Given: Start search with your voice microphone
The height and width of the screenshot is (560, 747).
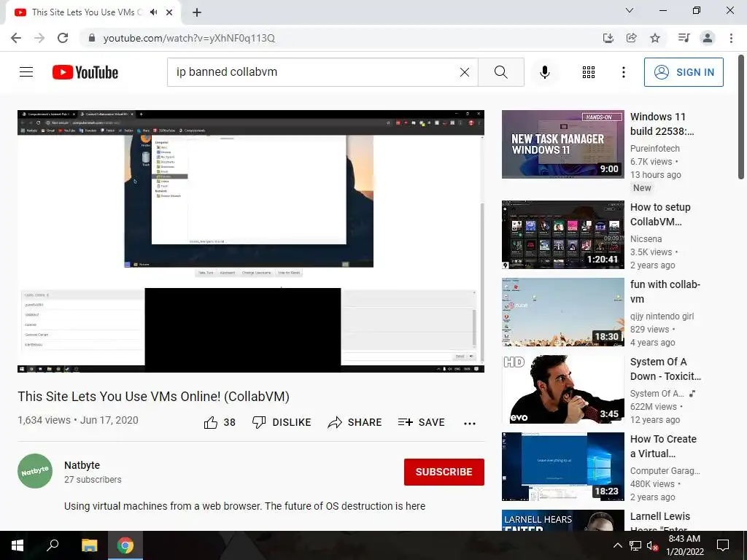Looking at the screenshot, I should click(544, 72).
